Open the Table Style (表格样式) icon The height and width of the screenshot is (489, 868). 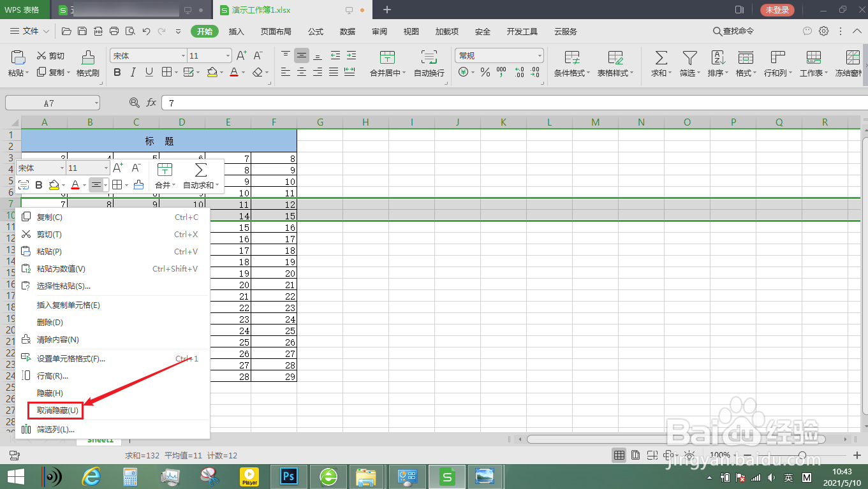(x=615, y=57)
